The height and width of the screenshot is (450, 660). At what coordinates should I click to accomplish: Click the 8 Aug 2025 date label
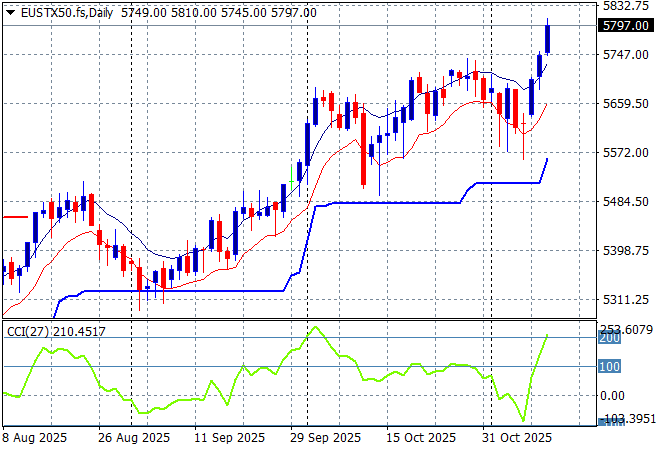[x=35, y=438]
